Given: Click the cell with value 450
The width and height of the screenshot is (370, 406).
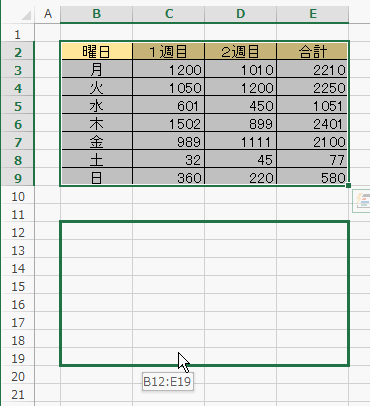Looking at the screenshot, I should (241, 106).
